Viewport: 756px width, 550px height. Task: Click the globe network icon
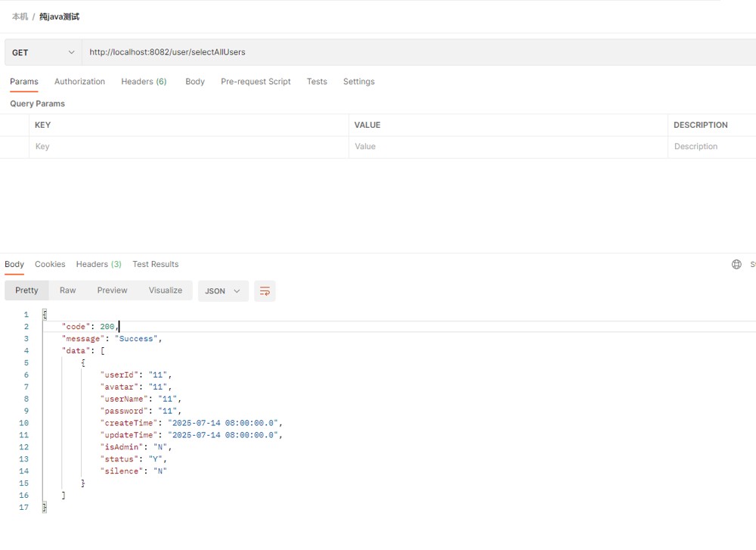coord(736,264)
